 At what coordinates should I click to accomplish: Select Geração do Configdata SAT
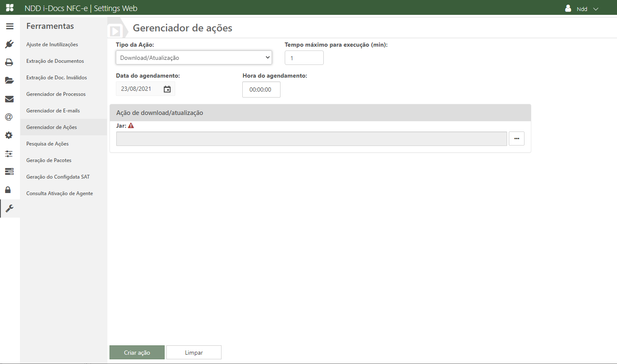pyautogui.click(x=58, y=177)
